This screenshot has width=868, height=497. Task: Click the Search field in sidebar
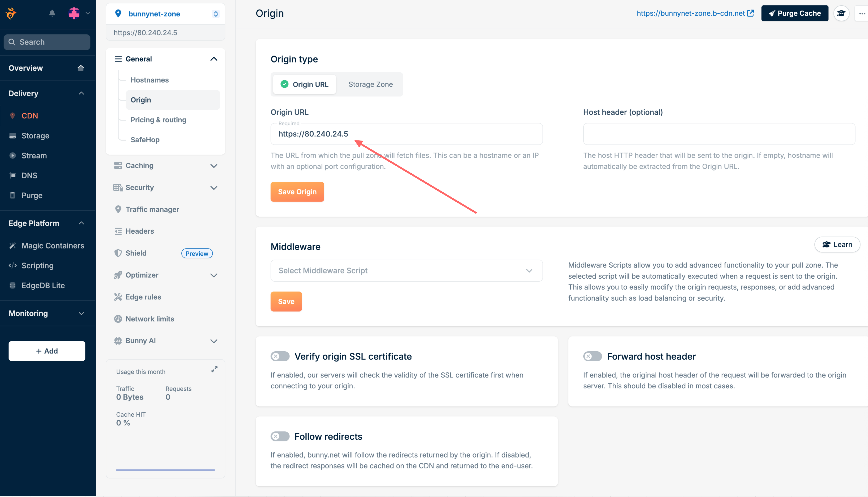point(47,42)
